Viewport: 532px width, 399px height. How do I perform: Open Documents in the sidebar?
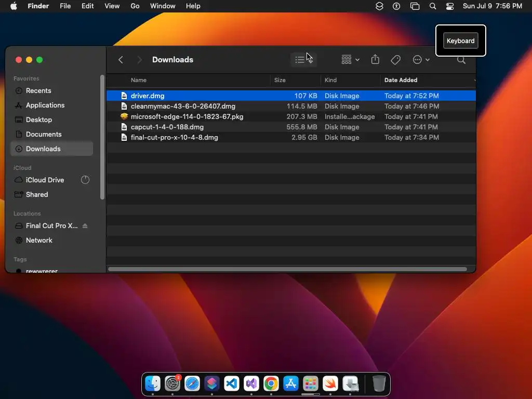click(51, 135)
